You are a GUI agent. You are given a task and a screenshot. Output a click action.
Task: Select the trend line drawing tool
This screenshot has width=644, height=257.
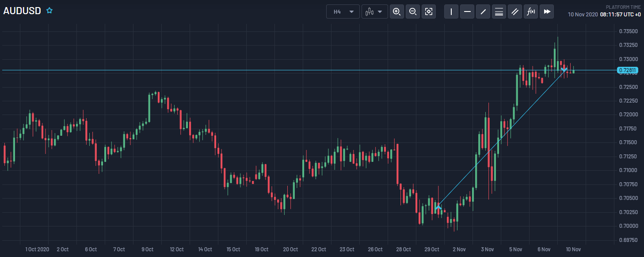(483, 12)
